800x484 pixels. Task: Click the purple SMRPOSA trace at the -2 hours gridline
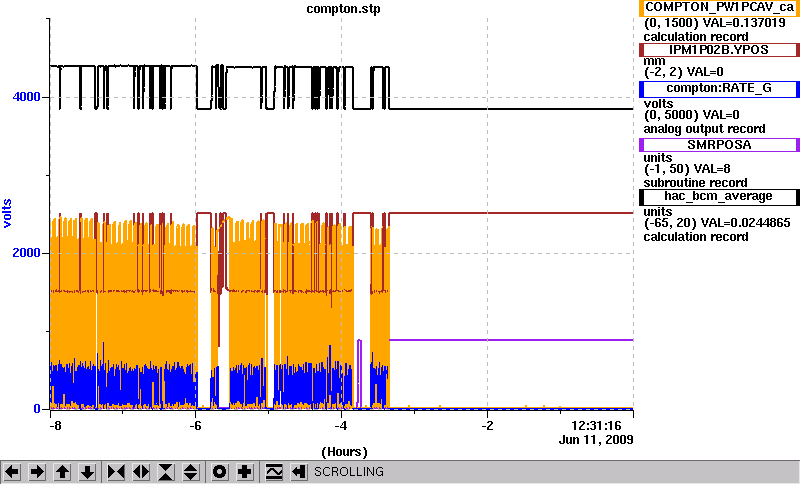pos(487,340)
